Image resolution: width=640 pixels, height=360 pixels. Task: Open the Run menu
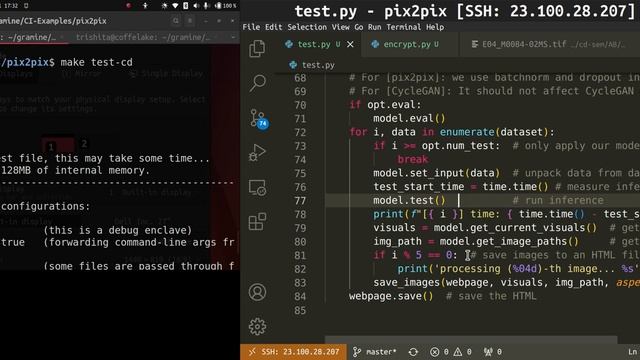pyautogui.click(x=374, y=27)
